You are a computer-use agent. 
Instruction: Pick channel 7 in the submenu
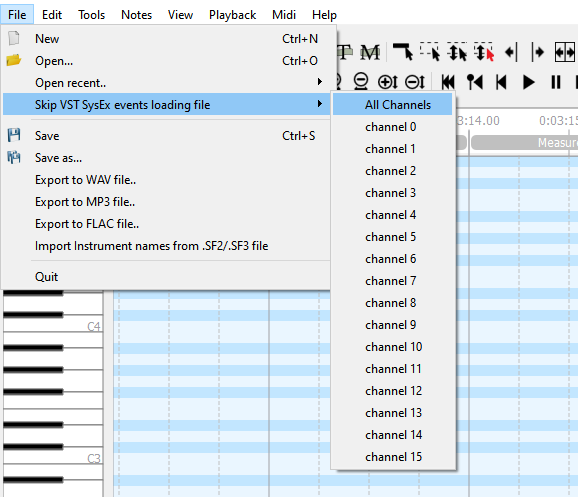coord(393,281)
